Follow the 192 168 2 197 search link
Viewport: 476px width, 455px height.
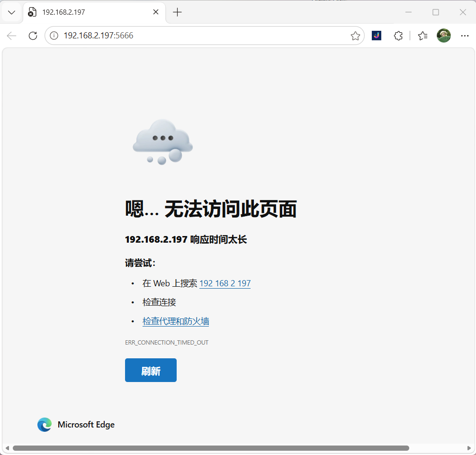point(225,283)
